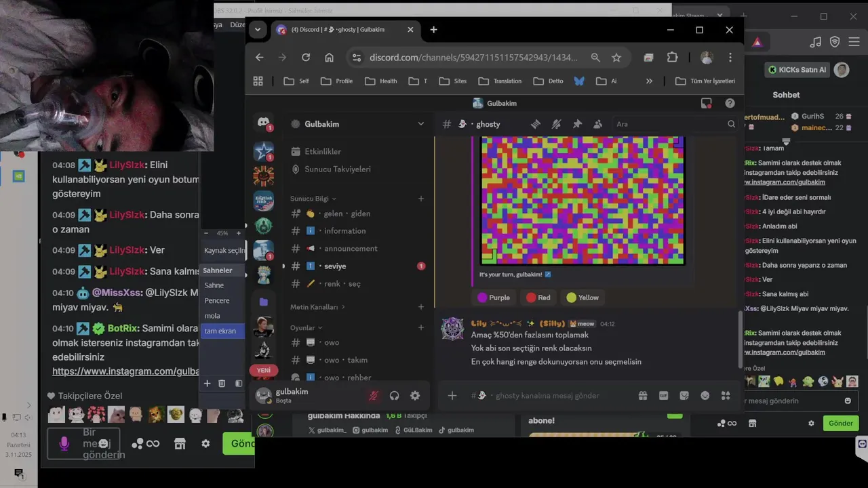Screen dimensions: 868x488
Task: Open shop icon in left chat panel
Action: (x=180, y=443)
